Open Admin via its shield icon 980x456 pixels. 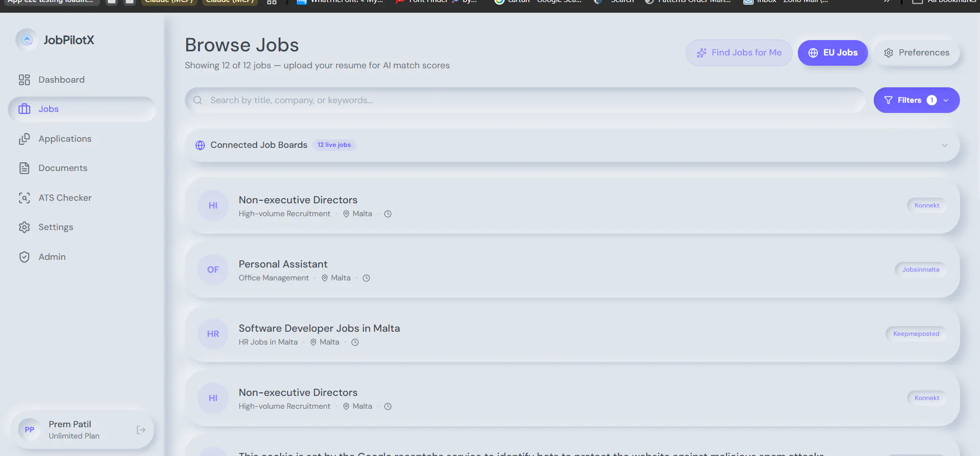(x=24, y=257)
